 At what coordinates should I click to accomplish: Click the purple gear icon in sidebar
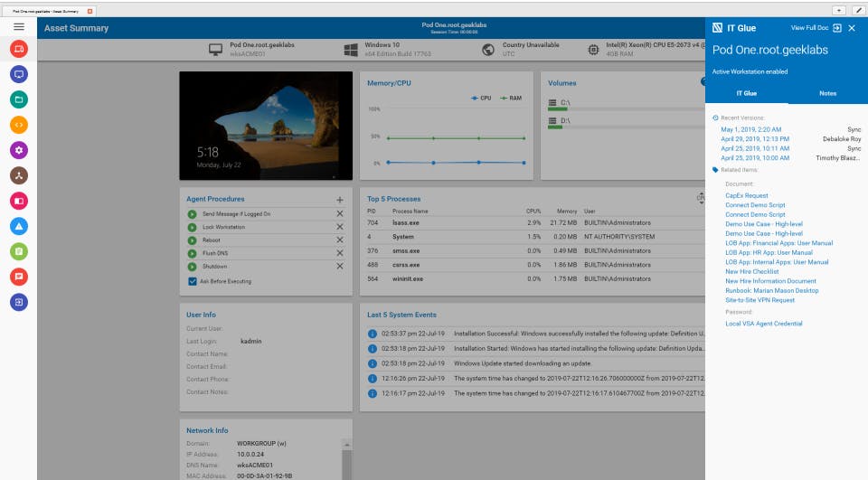19,150
